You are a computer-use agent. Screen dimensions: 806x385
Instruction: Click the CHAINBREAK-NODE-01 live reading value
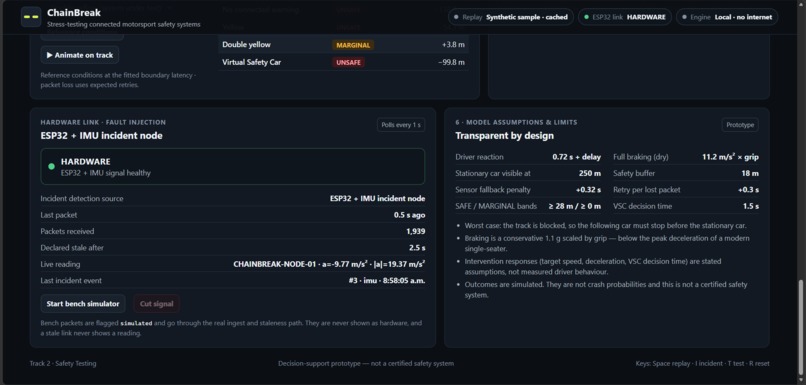click(x=329, y=264)
